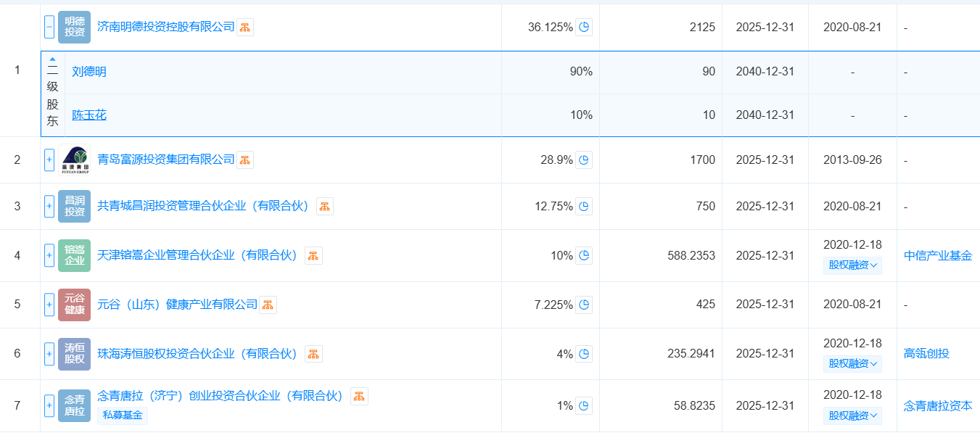Image resolution: width=980 pixels, height=438 pixels.
Task: Open 股权融资 dropdown in 念青唐拉 row
Action: (852, 416)
